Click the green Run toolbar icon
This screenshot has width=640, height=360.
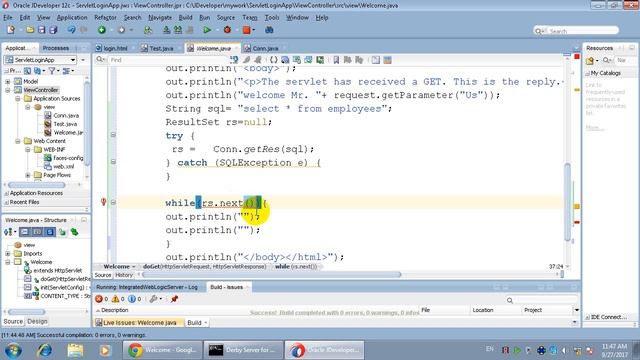coord(207,30)
